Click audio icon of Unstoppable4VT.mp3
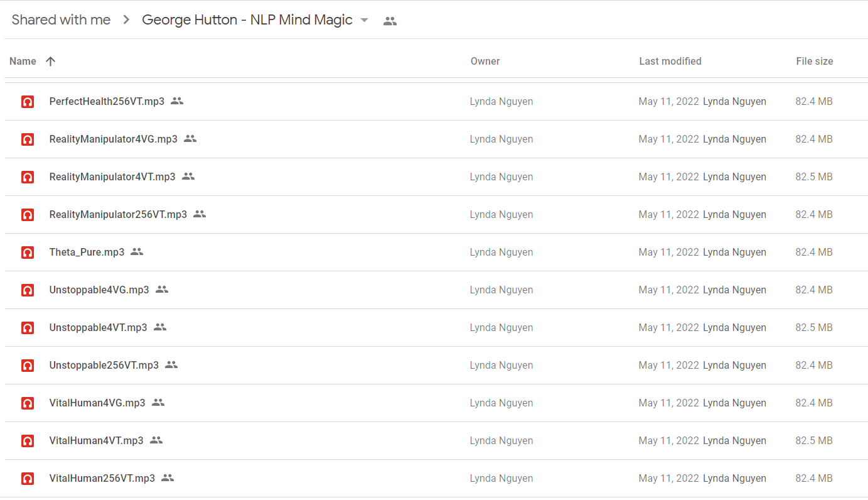 coord(28,327)
